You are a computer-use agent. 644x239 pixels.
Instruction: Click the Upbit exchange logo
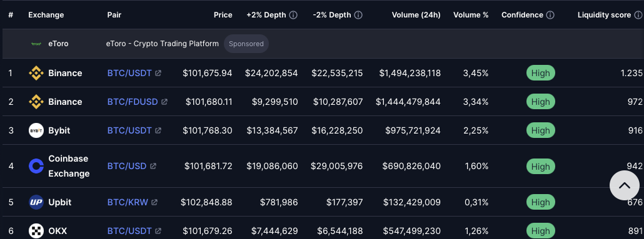(36, 202)
